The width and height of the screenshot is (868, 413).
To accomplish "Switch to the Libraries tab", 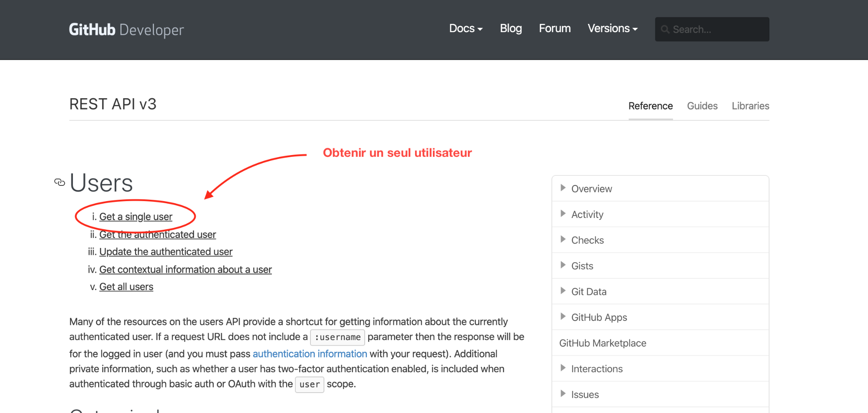I will coord(750,106).
